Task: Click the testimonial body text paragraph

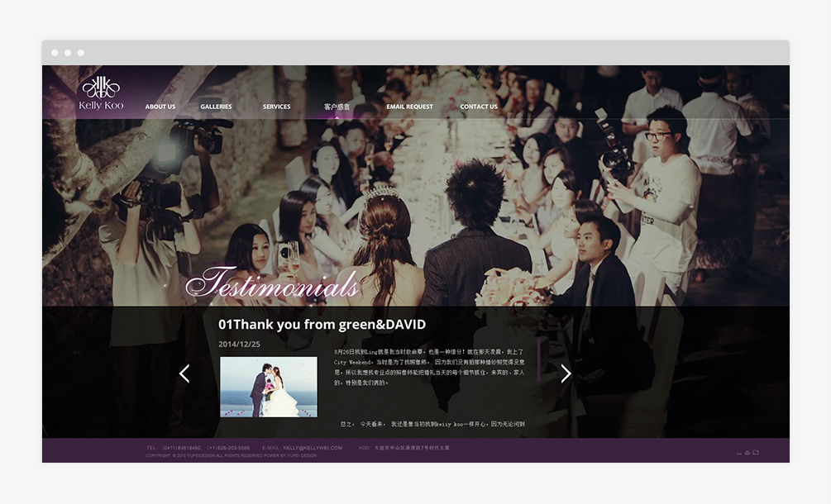Action: [x=428, y=366]
